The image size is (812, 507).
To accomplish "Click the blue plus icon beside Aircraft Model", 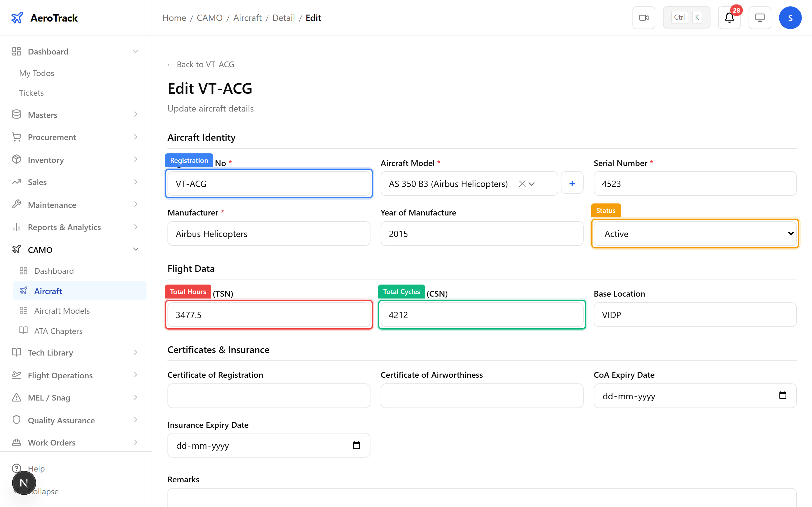I will pos(572,183).
